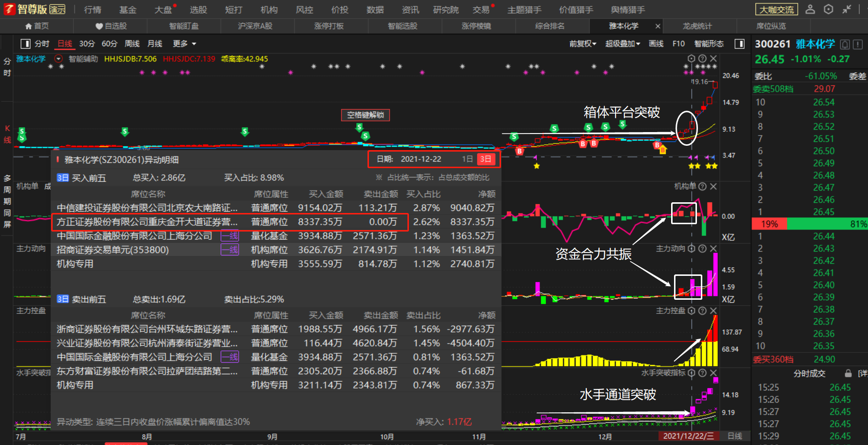
Task: Open 主力控盘 settings hexagon icon
Action: [x=691, y=310]
